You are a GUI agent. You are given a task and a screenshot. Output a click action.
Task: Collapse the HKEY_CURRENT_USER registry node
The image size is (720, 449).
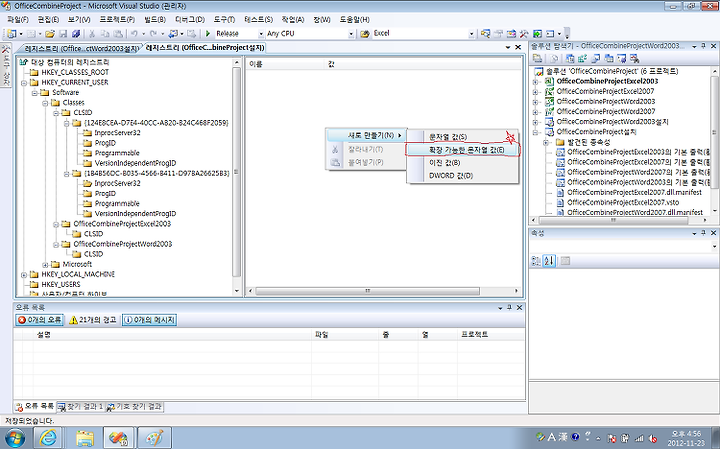coord(24,83)
